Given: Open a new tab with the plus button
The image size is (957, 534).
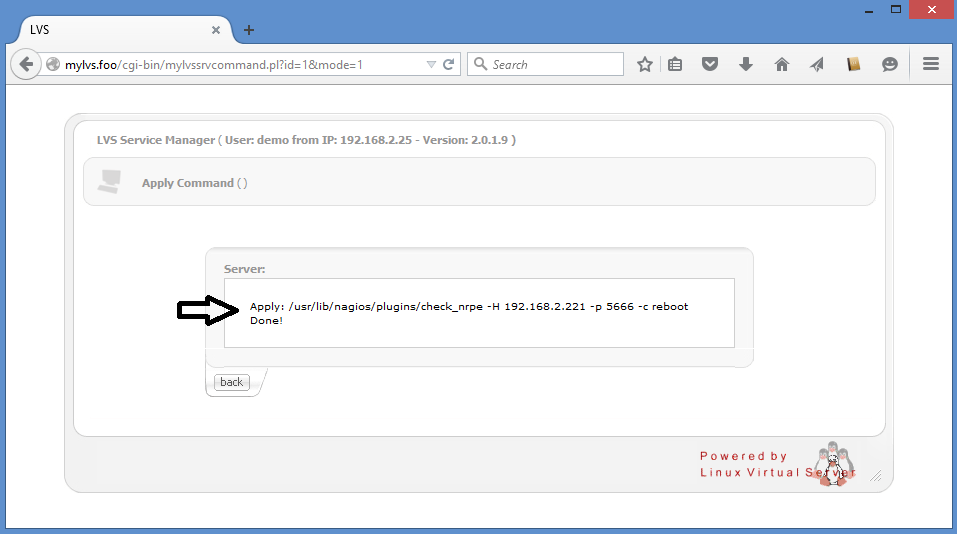Looking at the screenshot, I should pyautogui.click(x=249, y=30).
